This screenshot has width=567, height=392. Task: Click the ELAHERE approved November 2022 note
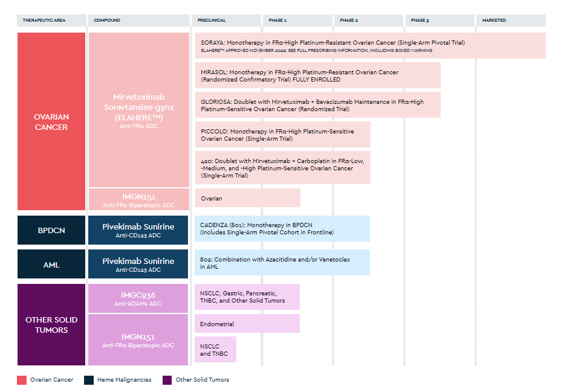point(316,51)
